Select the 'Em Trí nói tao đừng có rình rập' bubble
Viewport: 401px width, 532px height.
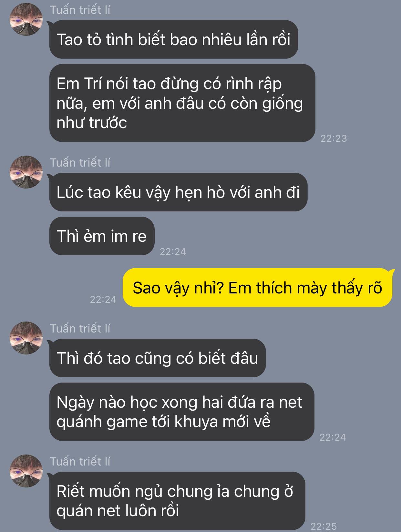(x=182, y=103)
